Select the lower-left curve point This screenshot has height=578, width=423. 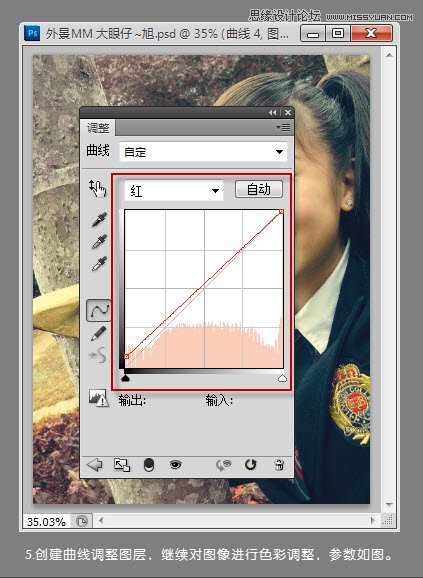coord(126,356)
